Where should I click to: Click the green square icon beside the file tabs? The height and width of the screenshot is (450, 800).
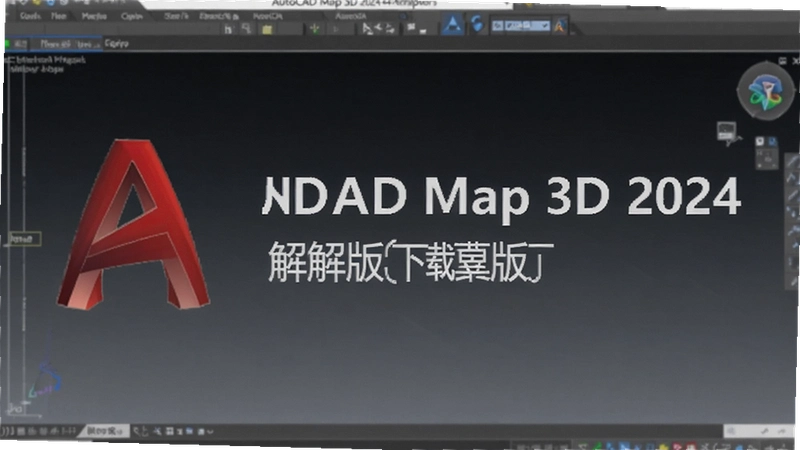(7, 44)
